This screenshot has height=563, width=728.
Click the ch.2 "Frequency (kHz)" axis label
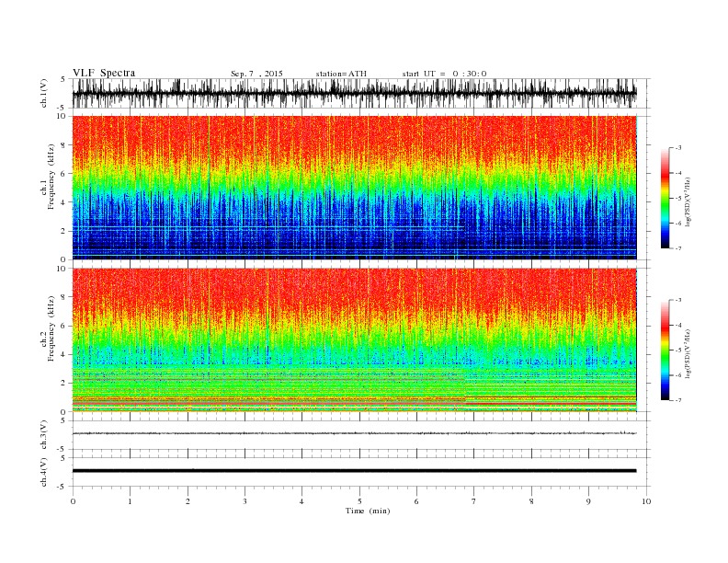[x=51, y=327]
